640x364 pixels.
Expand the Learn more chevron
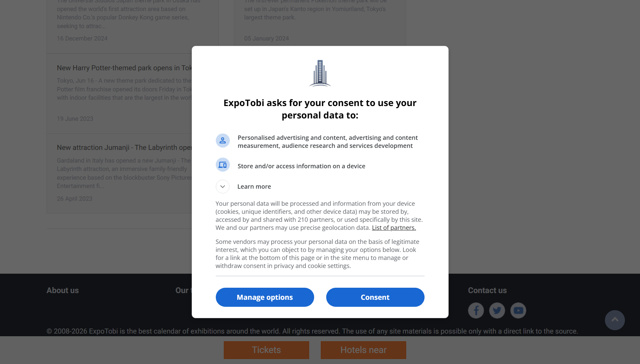click(x=222, y=187)
